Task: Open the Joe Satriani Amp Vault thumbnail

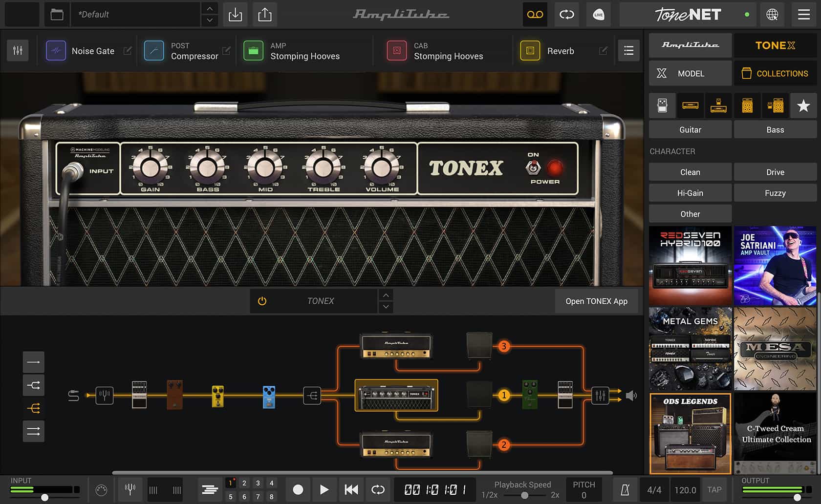Action: [x=775, y=266]
